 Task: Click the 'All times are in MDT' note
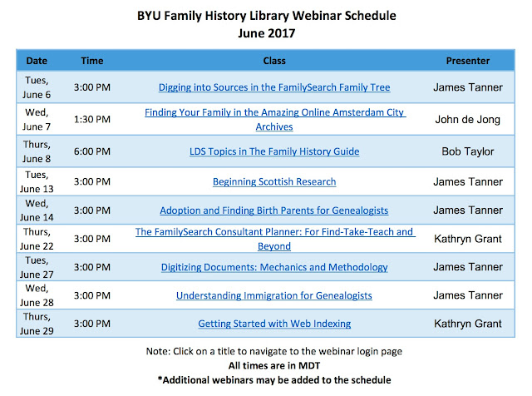(274, 366)
